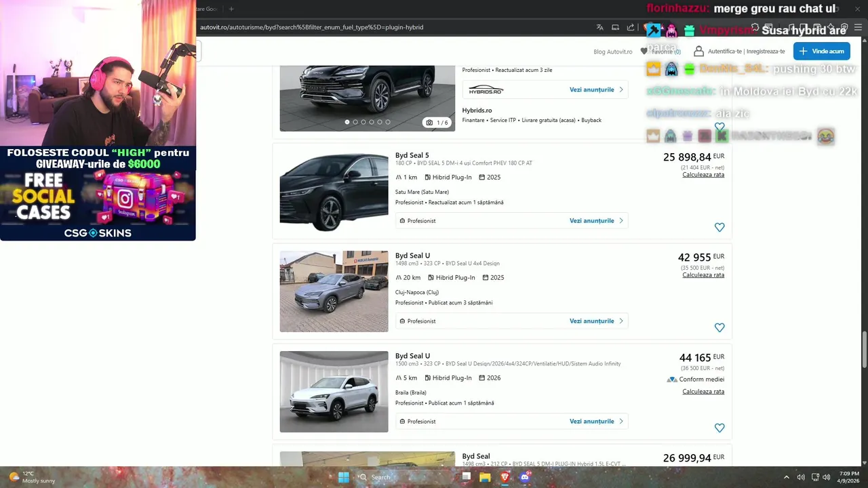
Task: Click the share icon in the address bar
Action: click(x=631, y=27)
